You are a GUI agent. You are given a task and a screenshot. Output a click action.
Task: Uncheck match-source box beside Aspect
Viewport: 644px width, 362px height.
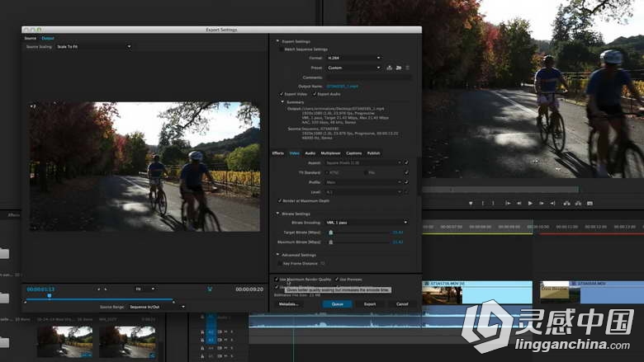tap(406, 162)
